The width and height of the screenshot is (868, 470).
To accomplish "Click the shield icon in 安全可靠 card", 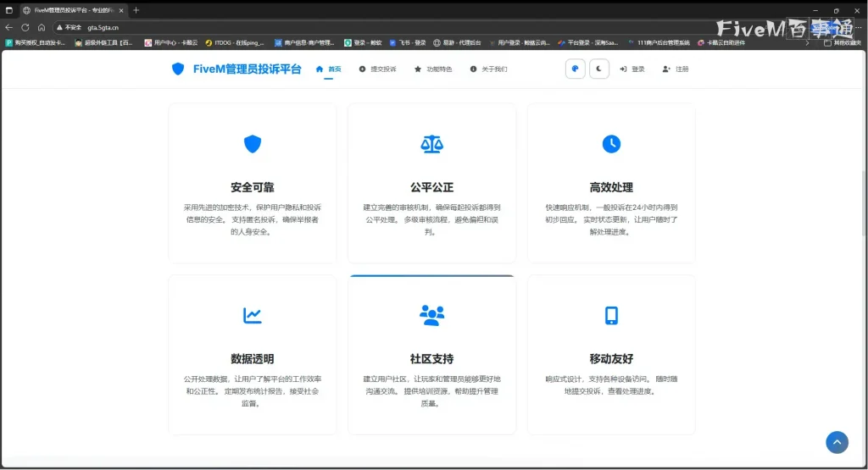I will point(253,144).
